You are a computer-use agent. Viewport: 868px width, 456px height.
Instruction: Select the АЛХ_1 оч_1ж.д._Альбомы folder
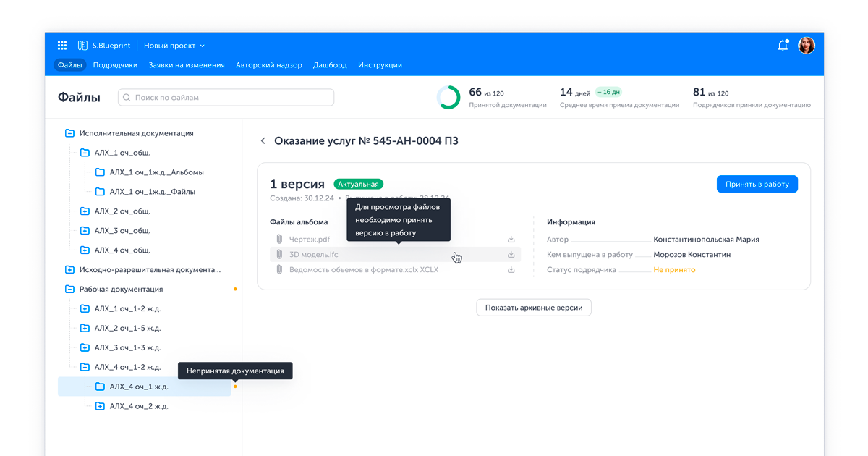156,172
